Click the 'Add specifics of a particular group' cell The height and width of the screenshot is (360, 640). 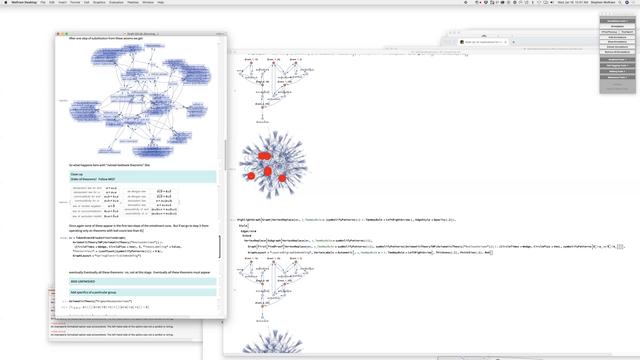[142, 292]
